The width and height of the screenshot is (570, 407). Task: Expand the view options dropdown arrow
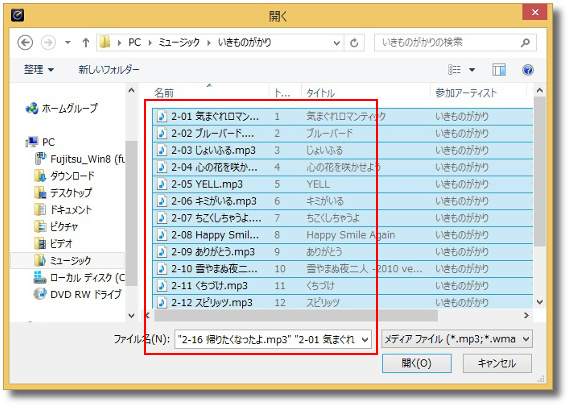(472, 69)
